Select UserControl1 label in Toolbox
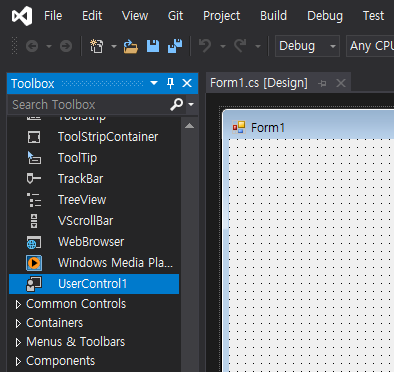 (x=93, y=284)
